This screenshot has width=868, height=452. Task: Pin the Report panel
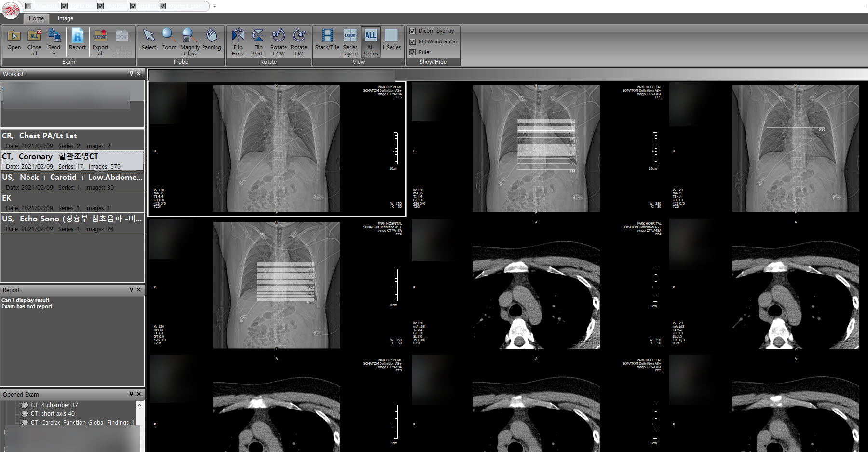[x=131, y=290]
